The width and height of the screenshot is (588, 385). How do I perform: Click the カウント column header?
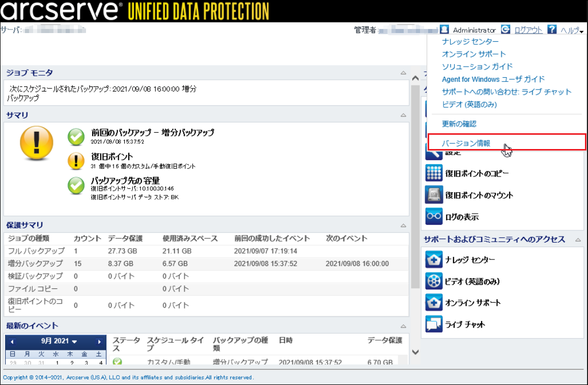88,239
